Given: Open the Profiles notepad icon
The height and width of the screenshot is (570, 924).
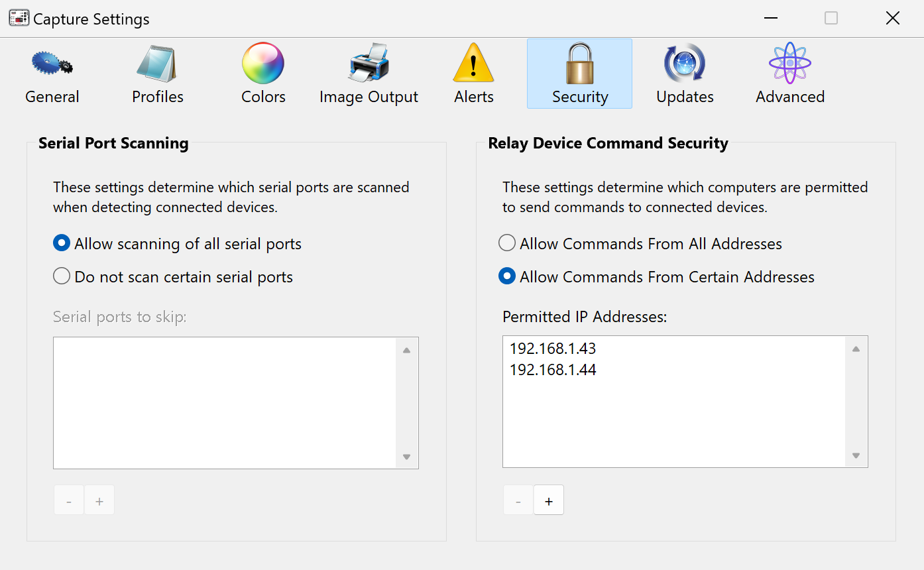Looking at the screenshot, I should pyautogui.click(x=157, y=64).
